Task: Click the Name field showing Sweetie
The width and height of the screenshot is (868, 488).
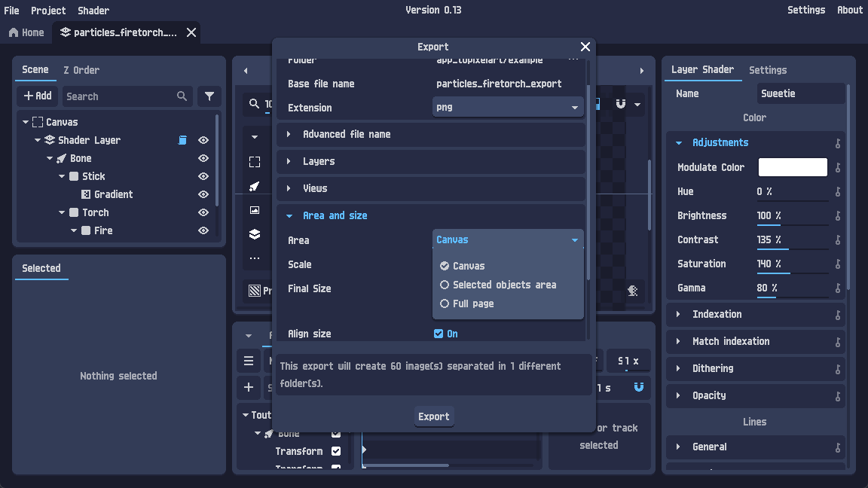Action: [x=800, y=93]
